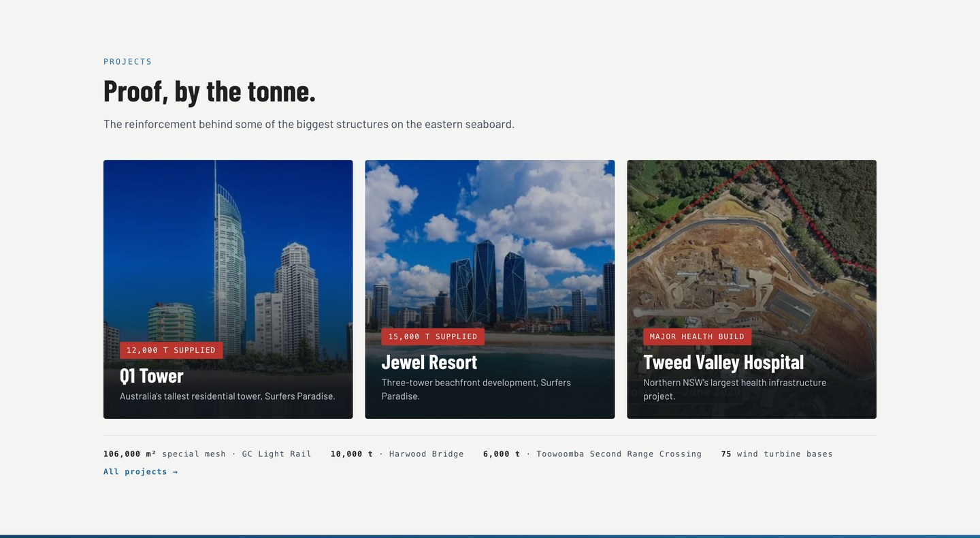Image resolution: width=980 pixels, height=538 pixels.
Task: Click the '10,000 t · Harwood Bridge' stat
Action: point(397,454)
